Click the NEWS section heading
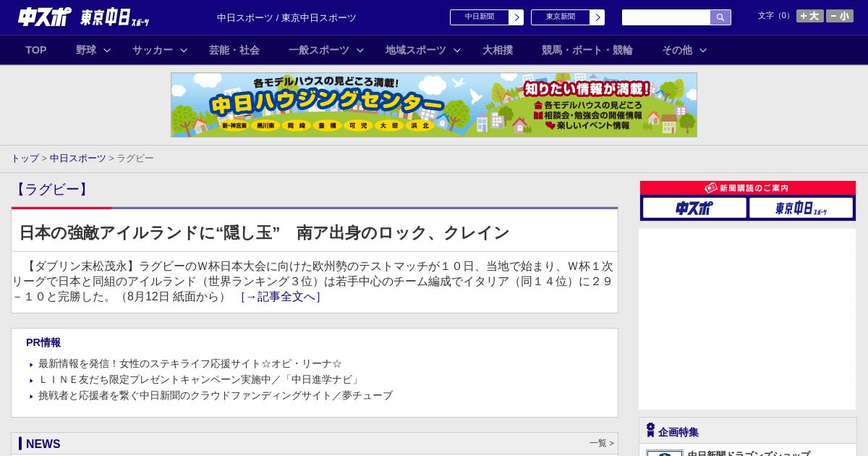868x456 pixels. click(43, 444)
